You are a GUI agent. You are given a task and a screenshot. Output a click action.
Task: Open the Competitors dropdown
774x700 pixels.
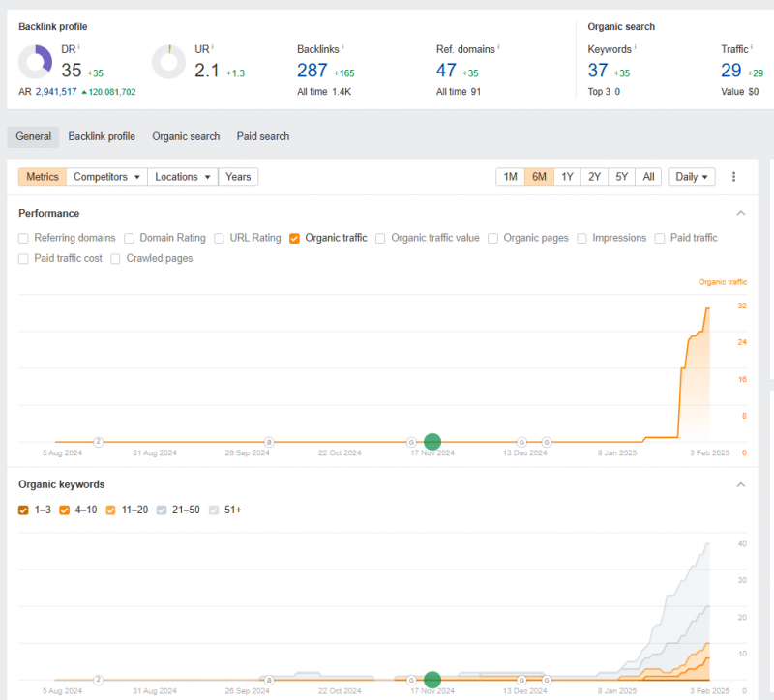point(106,177)
